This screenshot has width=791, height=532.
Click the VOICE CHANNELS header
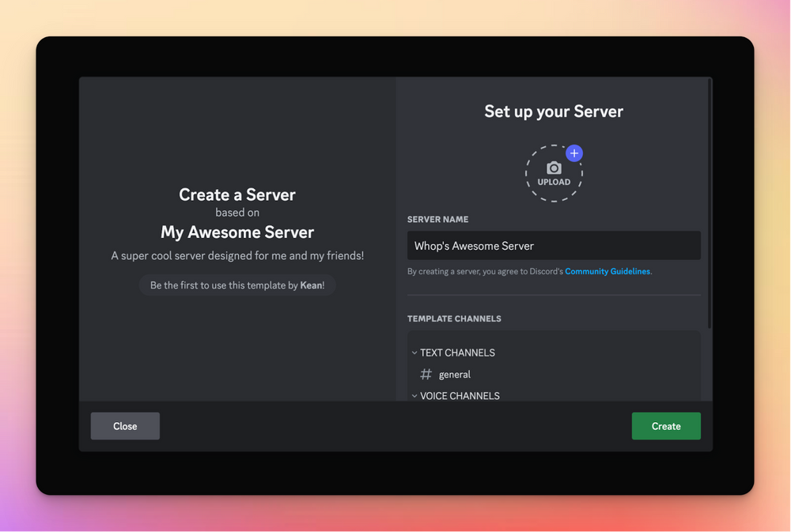460,395
